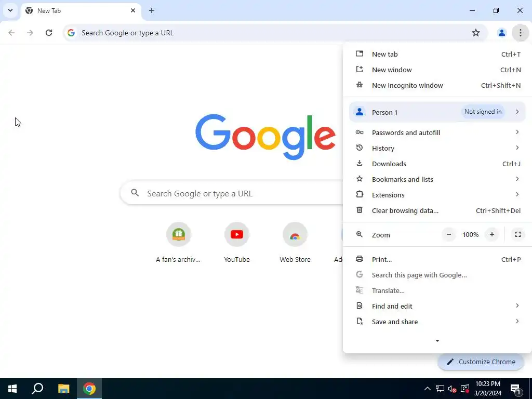Click the Bookmarks star icon in menu

pyautogui.click(x=360, y=179)
